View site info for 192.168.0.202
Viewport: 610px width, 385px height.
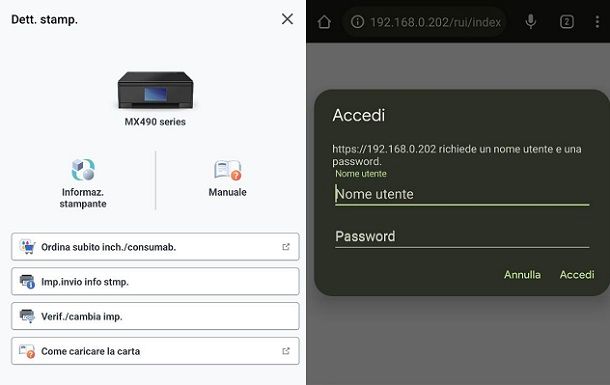coord(358,22)
